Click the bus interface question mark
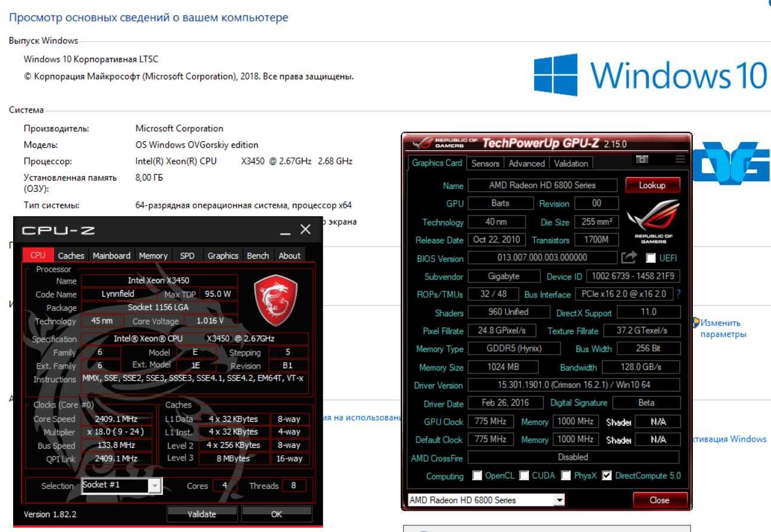The image size is (771, 532). [678, 294]
